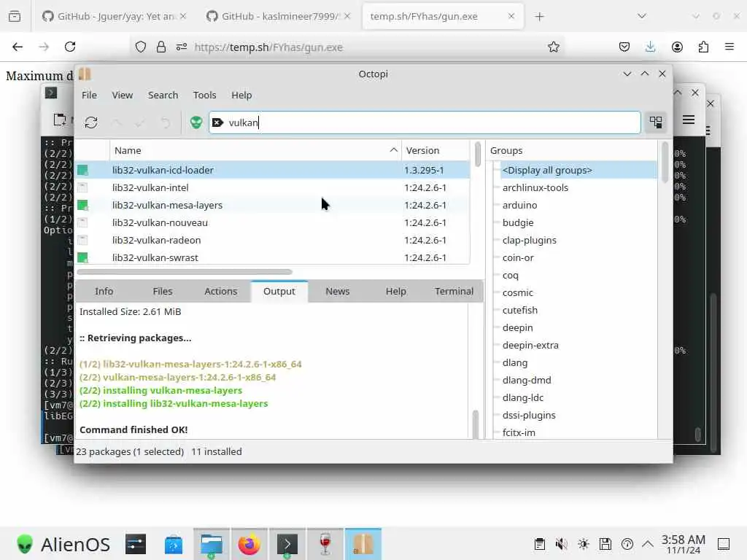Go back one page in Firefox
Screen dimensions: 747x560
tap(18, 47)
